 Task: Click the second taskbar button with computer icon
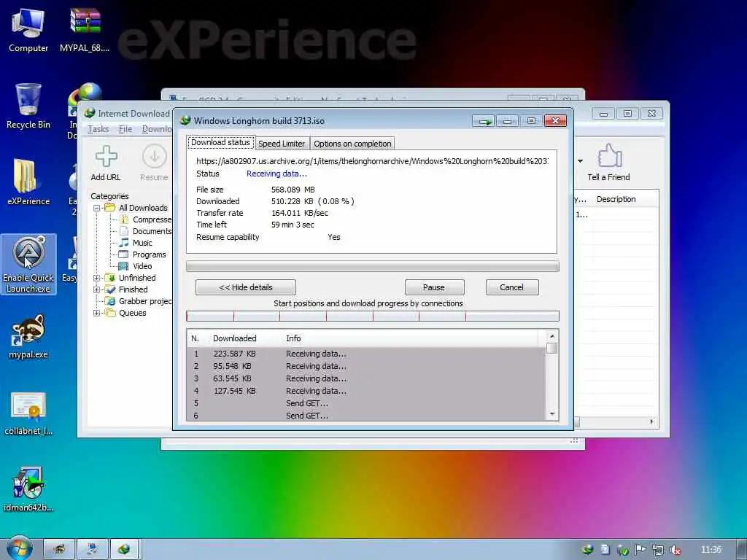[x=92, y=549]
